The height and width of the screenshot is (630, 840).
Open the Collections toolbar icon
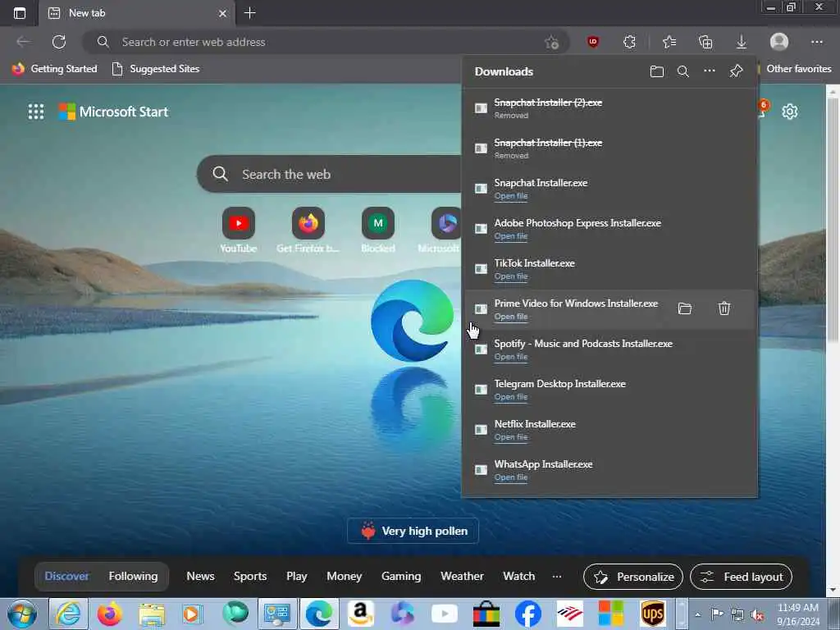[705, 42]
